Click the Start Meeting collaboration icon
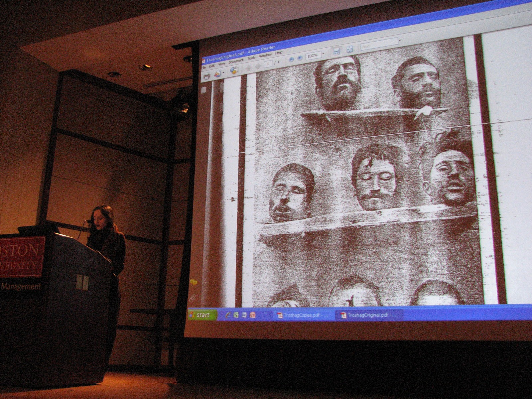532x399 pixels. point(234,70)
